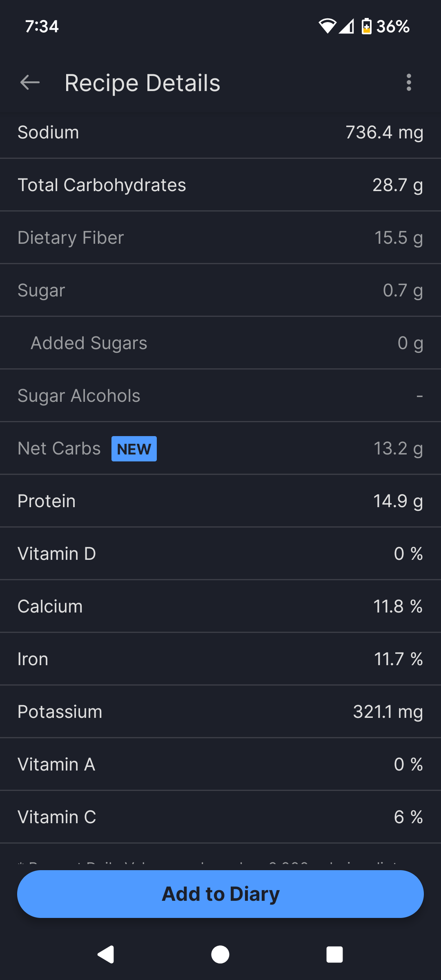Tap the Added Sugars row

[x=220, y=343]
